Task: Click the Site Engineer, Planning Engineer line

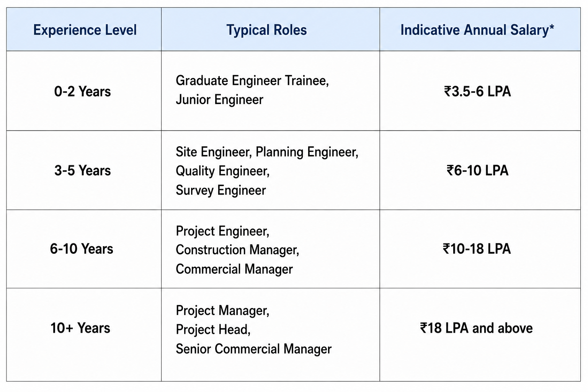Action: pos(267,152)
